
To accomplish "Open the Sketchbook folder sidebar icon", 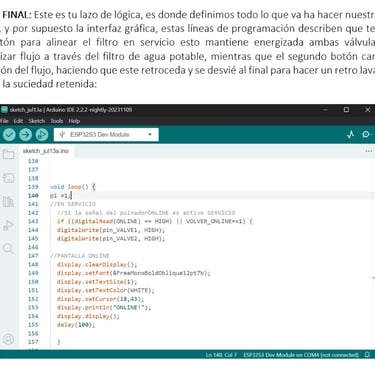I will 8,154.
